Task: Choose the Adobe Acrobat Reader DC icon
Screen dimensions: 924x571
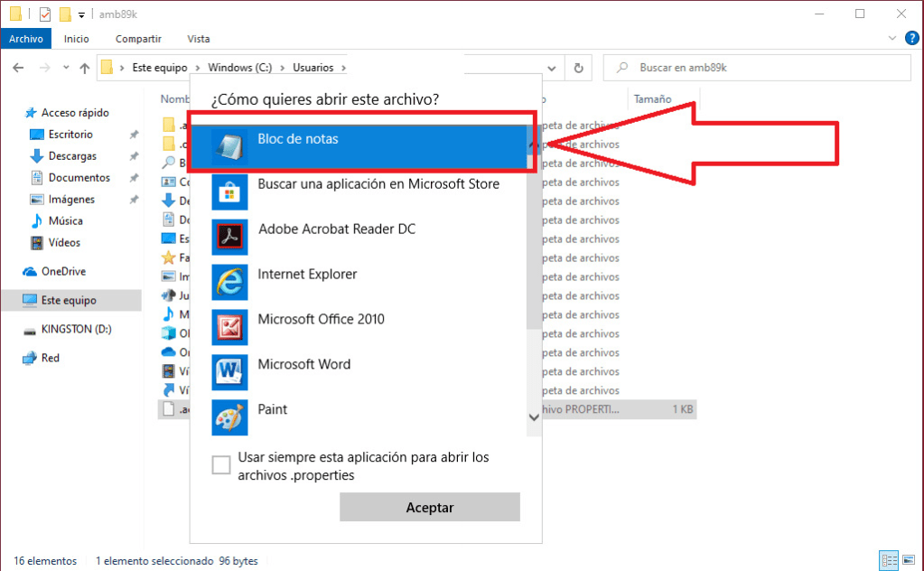Action: point(229,237)
